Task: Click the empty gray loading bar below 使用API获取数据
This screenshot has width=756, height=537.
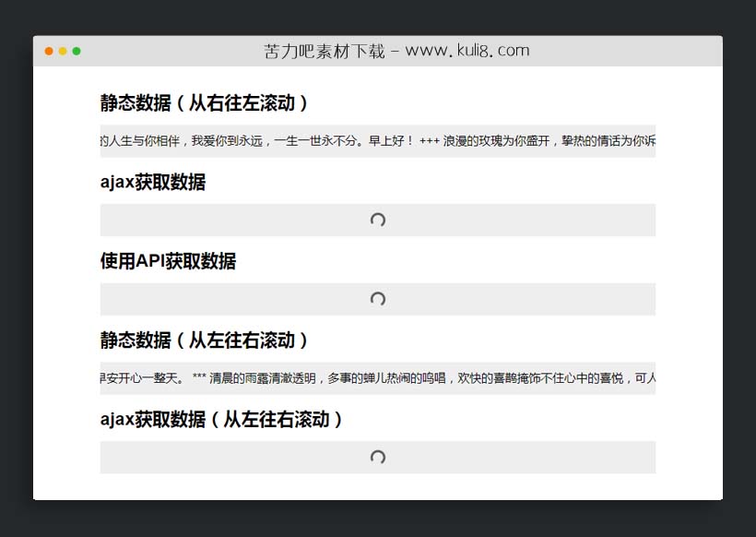Action: click(x=377, y=299)
